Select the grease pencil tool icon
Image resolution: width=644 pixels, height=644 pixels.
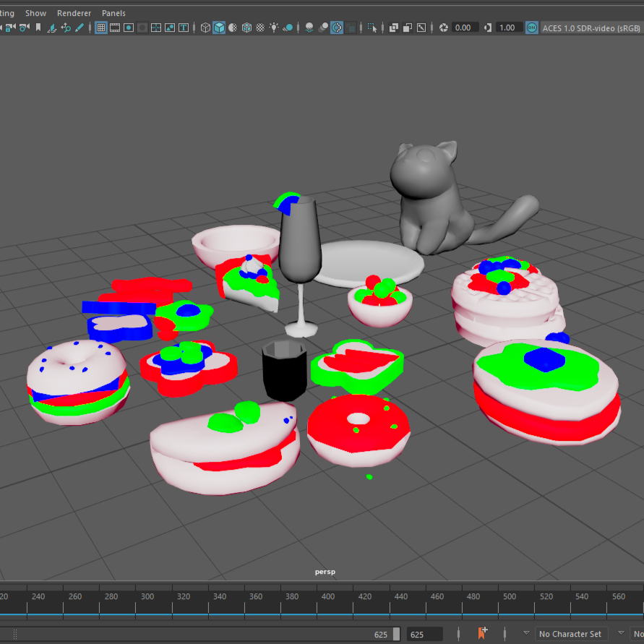coord(80,27)
